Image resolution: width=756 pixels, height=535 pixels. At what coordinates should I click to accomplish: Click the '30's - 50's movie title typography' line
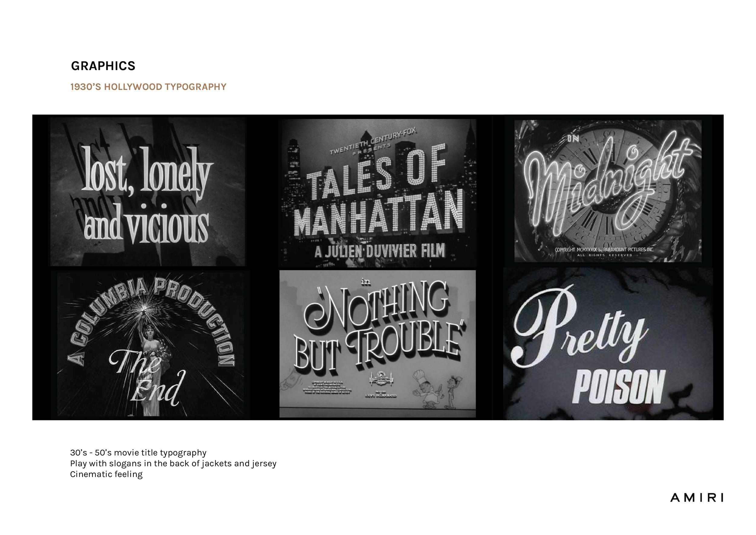pos(138,453)
